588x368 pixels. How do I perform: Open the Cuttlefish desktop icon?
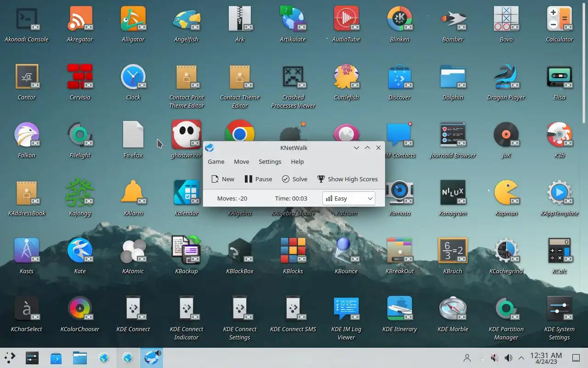coord(346,82)
